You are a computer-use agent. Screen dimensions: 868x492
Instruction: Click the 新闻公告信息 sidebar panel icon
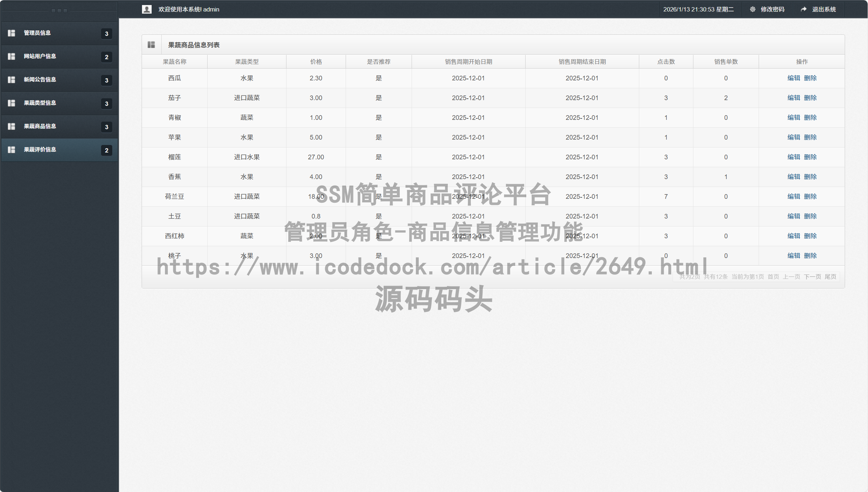click(11, 80)
